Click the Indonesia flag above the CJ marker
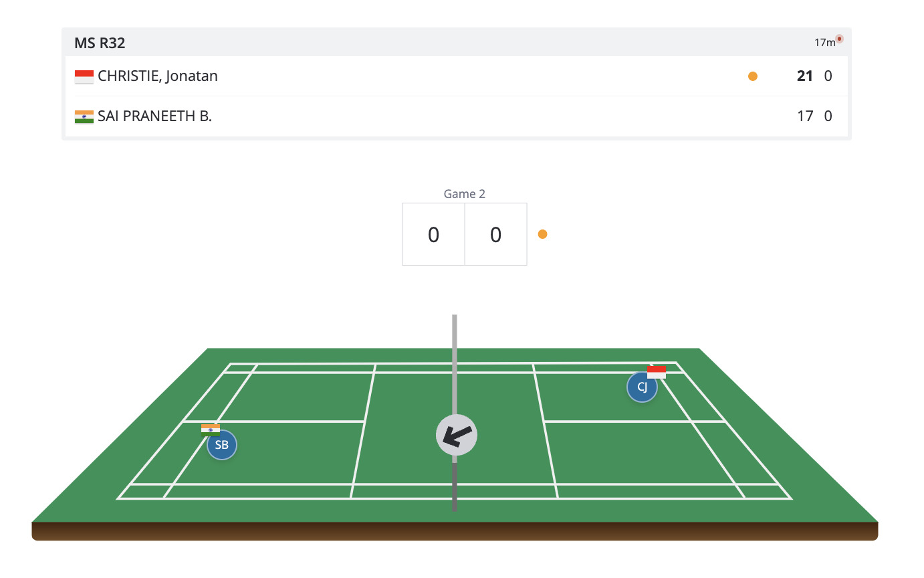 [x=656, y=372]
